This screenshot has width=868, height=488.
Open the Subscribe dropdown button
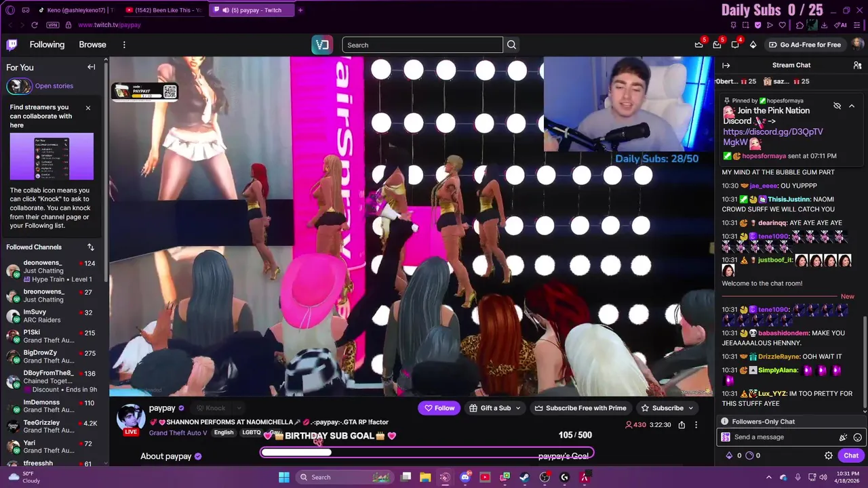click(667, 408)
